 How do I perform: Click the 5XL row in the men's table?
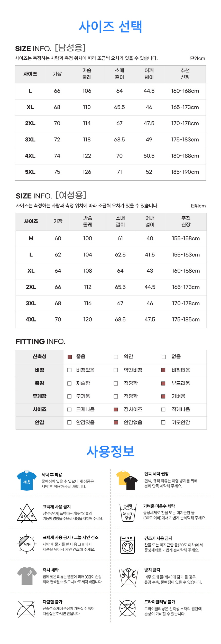[110, 172]
